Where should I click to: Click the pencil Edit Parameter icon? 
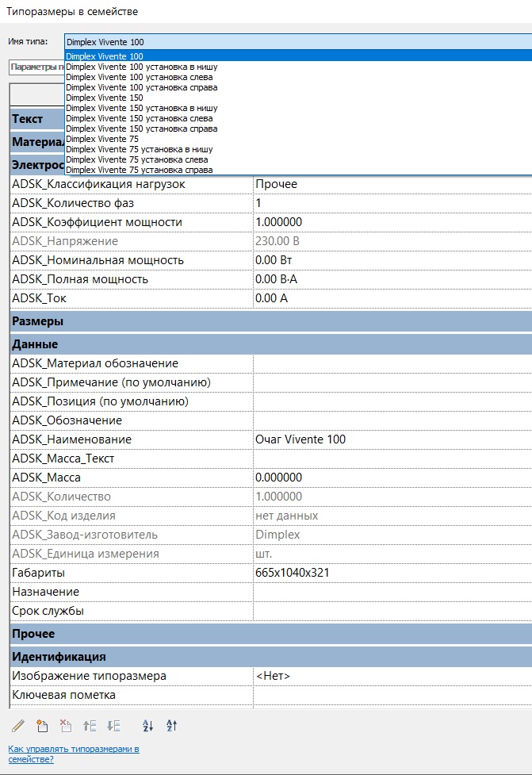(x=18, y=726)
